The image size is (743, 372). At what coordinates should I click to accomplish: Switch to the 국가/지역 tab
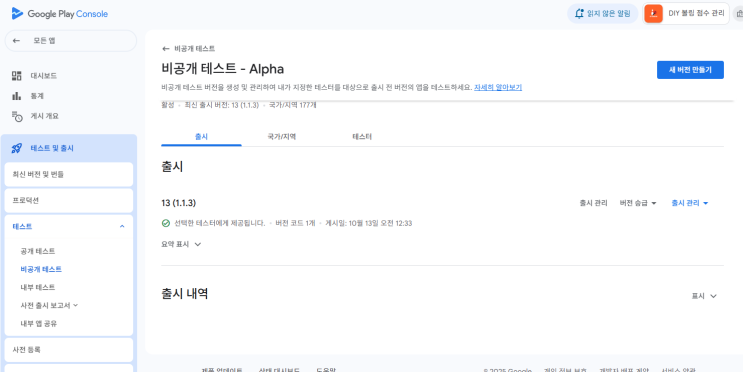tap(281, 136)
